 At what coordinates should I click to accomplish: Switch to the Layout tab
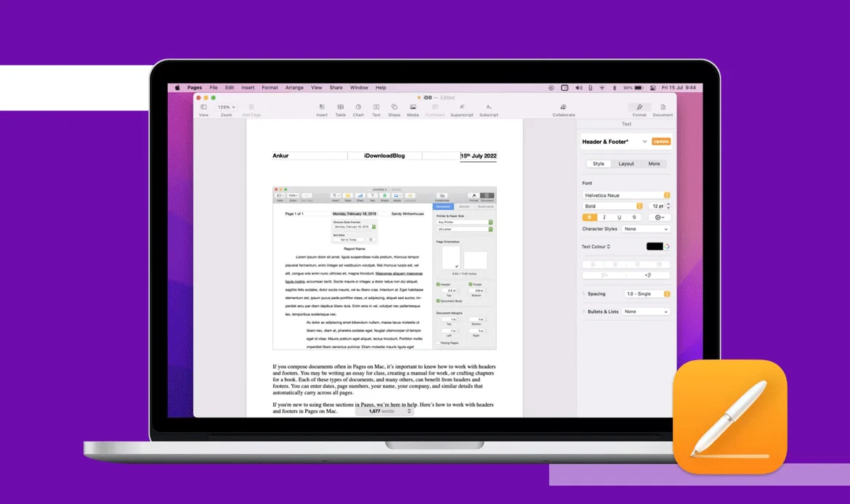point(626,164)
